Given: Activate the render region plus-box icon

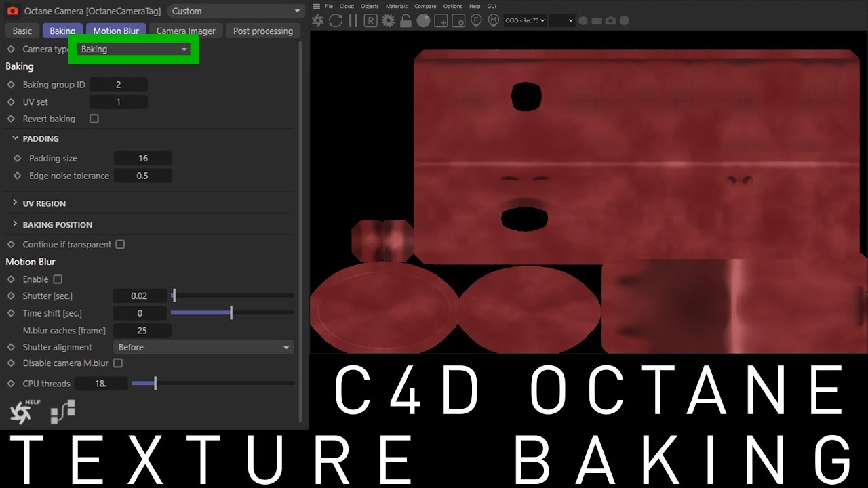Looking at the screenshot, I should click(441, 20).
